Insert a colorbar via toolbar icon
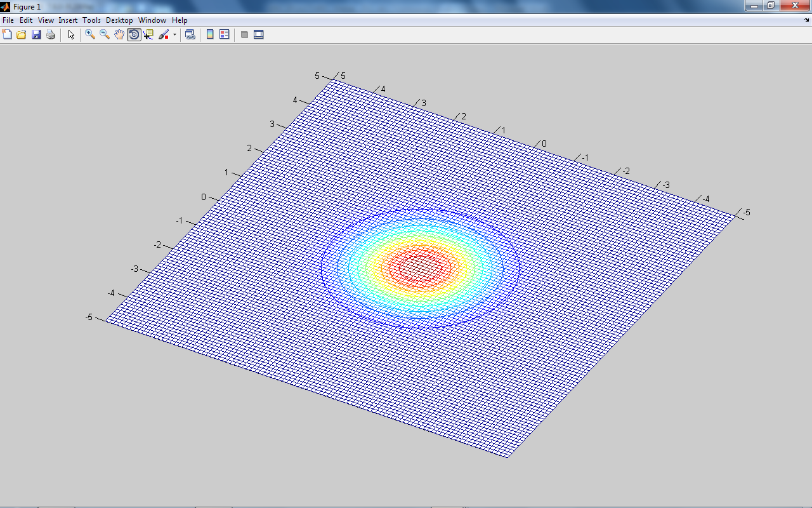The width and height of the screenshot is (812, 508). click(x=210, y=34)
